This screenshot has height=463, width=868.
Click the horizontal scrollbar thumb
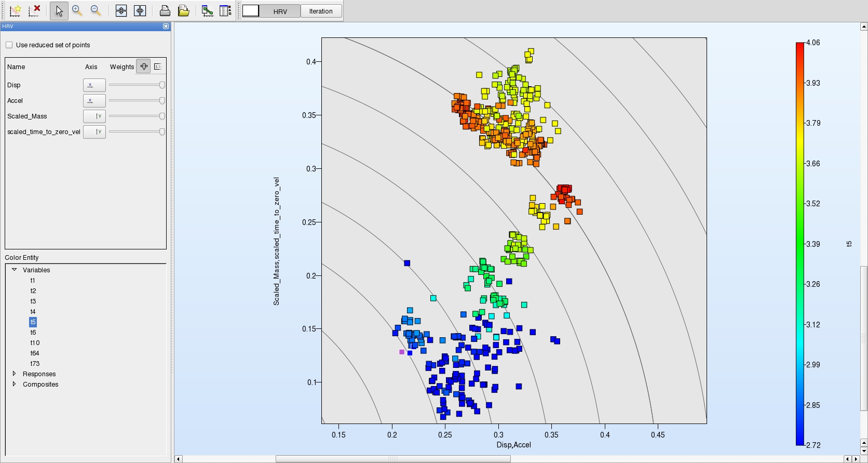click(x=393, y=459)
